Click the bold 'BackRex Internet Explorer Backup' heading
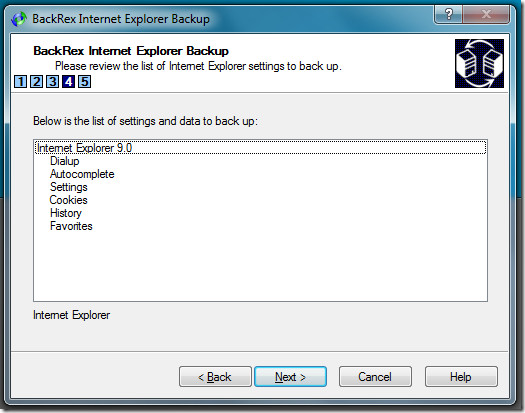This screenshot has height=413, width=525. [x=131, y=51]
